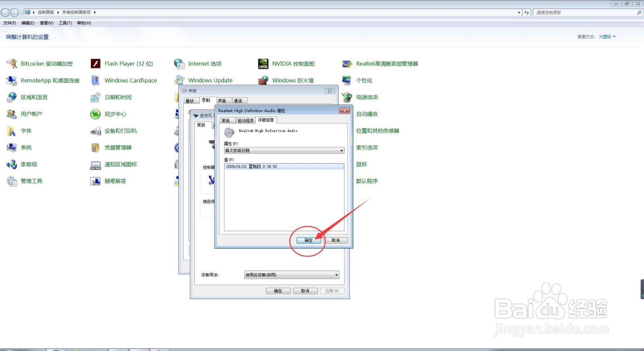Select the 详细信息 tab
This screenshot has width=644, height=351.
[266, 120]
